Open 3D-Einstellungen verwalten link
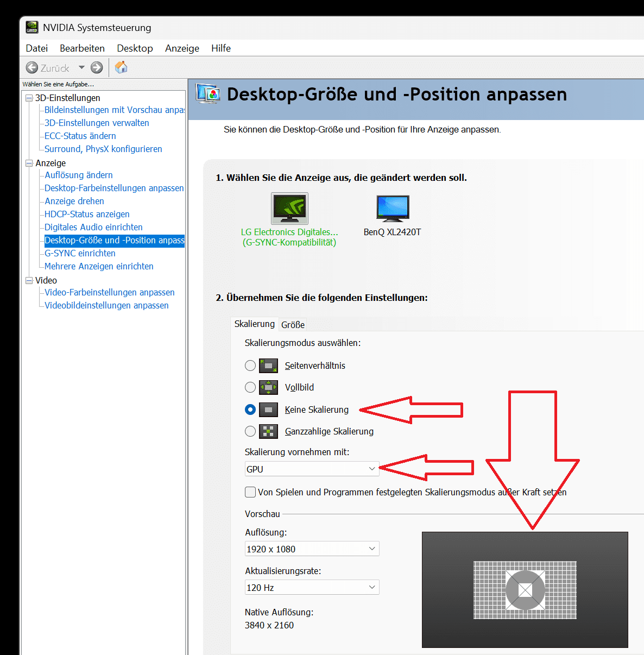The width and height of the screenshot is (644, 655). (97, 123)
